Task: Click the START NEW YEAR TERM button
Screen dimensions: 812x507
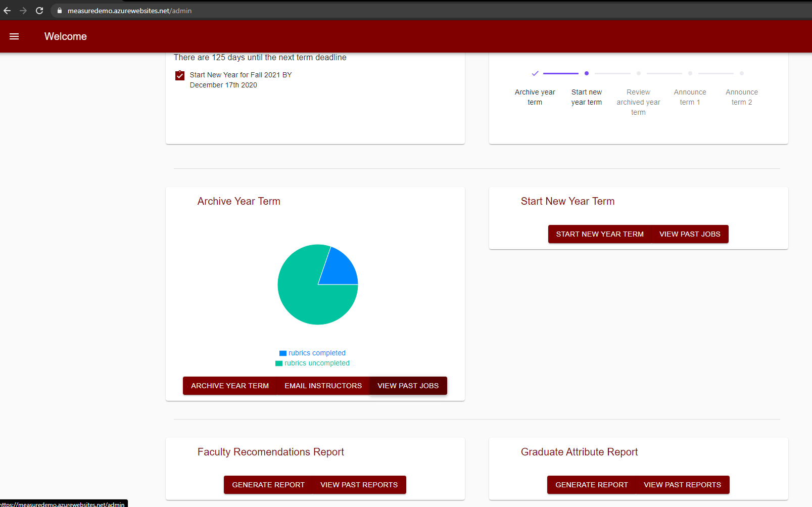Action: tap(600, 234)
